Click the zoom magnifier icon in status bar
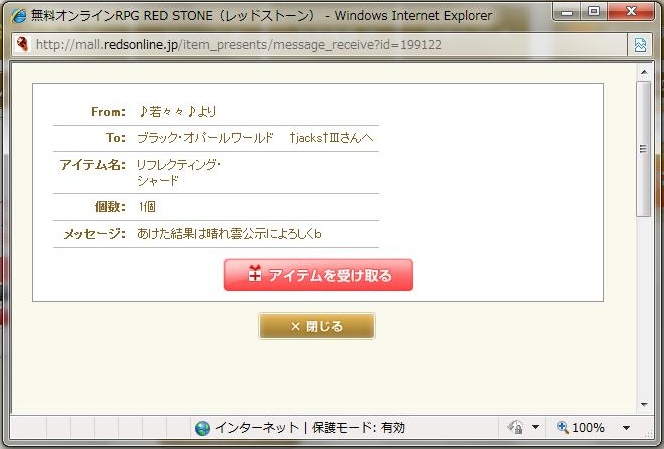 click(x=562, y=428)
